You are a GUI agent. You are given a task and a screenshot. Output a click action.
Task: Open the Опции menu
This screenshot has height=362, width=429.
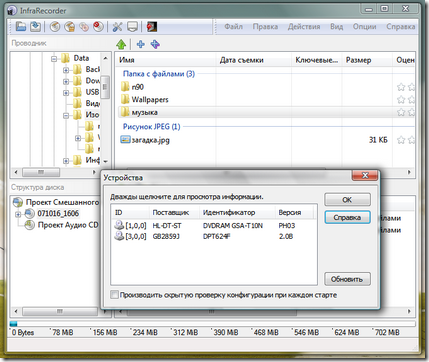click(365, 27)
